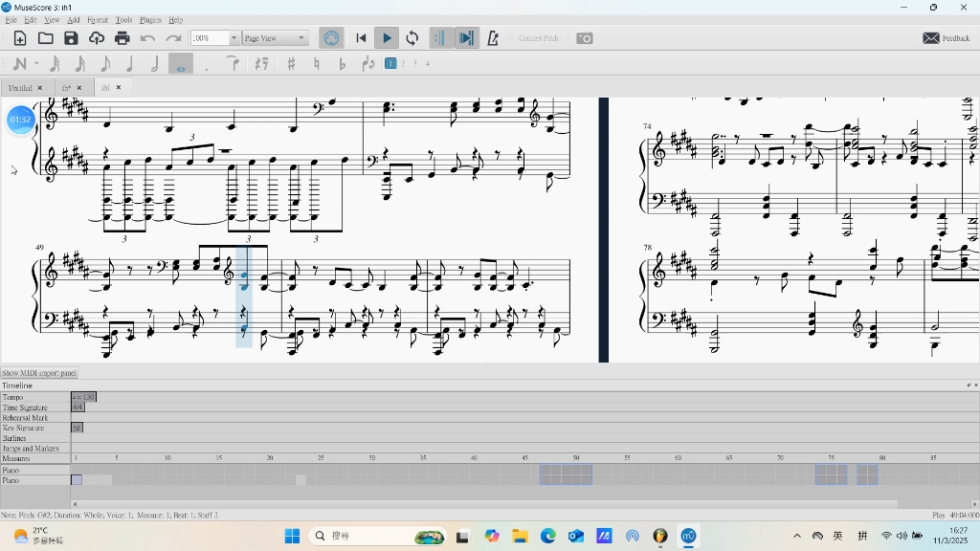Select quarter note duration
Viewport: 980px width, 551px height.
coord(130,64)
